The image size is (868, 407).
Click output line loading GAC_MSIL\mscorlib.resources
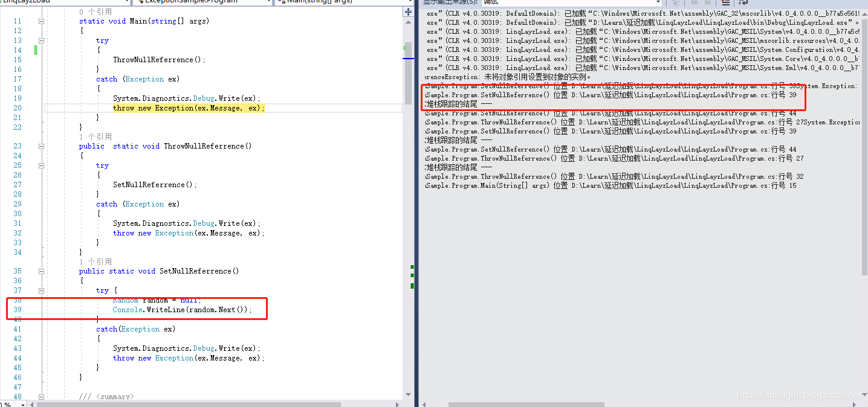coord(643,41)
